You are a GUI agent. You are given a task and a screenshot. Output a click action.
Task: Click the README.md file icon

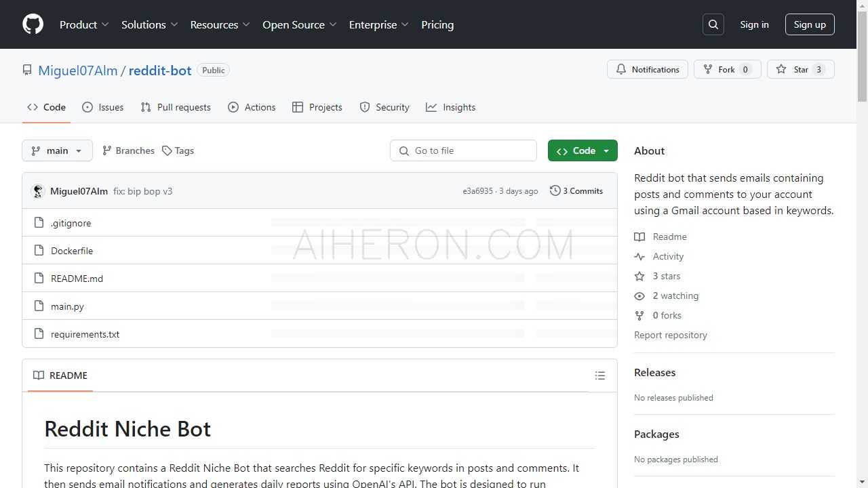coord(39,279)
